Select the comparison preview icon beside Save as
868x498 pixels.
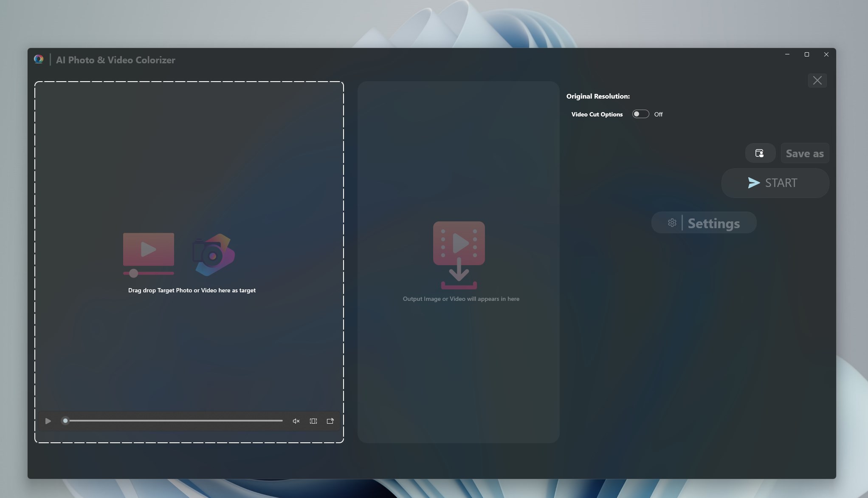coord(760,153)
